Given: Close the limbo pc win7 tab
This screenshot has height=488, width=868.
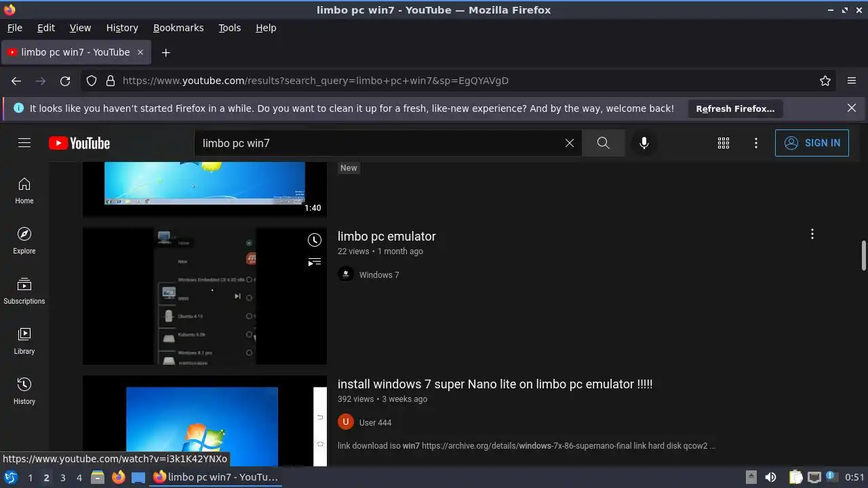Looking at the screenshot, I should coord(140,52).
